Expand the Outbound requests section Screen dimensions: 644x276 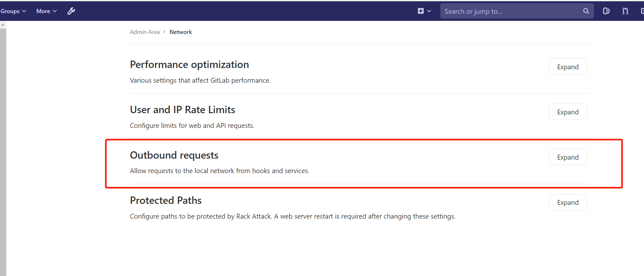pos(568,157)
